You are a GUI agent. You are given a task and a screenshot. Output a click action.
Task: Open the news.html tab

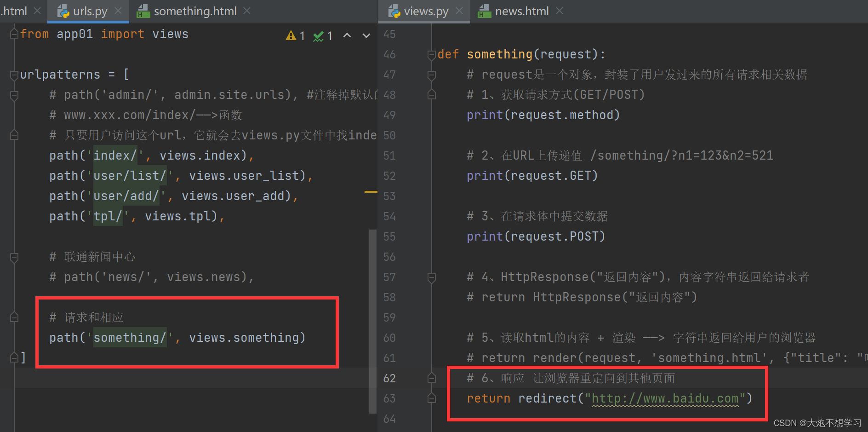pos(522,11)
